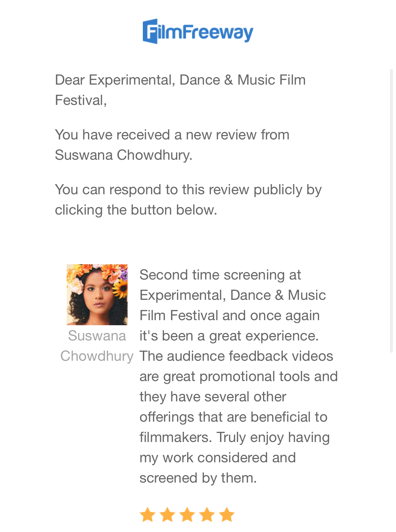The height and width of the screenshot is (532, 396).
Task: Select the fourth rating star
Action: [207, 515]
